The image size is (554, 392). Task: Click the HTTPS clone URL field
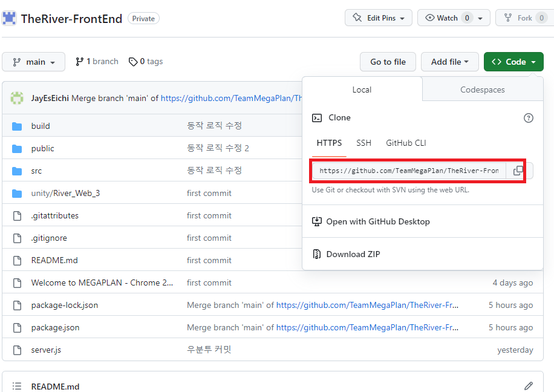click(x=409, y=171)
